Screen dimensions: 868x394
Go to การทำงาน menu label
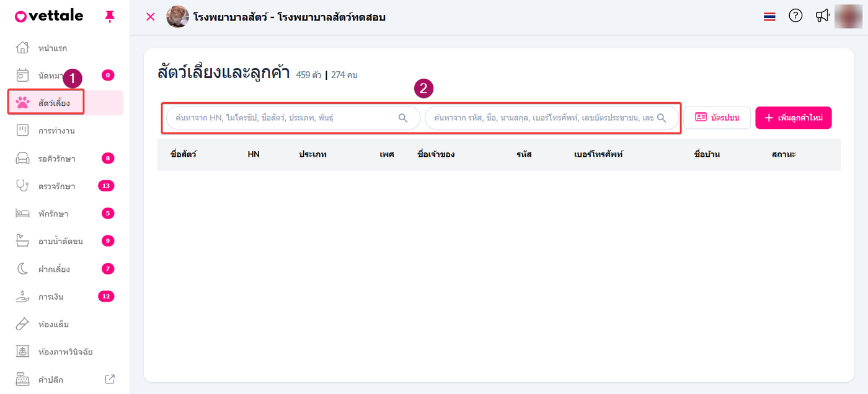[x=56, y=131]
